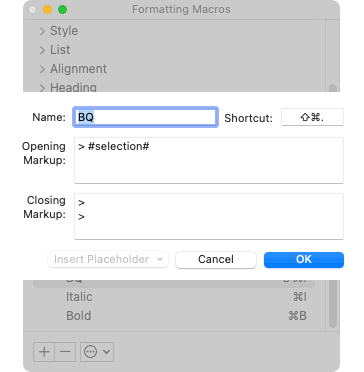
Task: Click the macro list vertical scrollbar
Action: pos(333,303)
